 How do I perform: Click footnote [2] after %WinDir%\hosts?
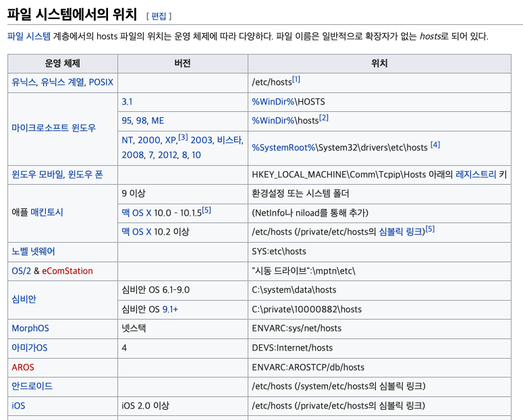tap(324, 118)
